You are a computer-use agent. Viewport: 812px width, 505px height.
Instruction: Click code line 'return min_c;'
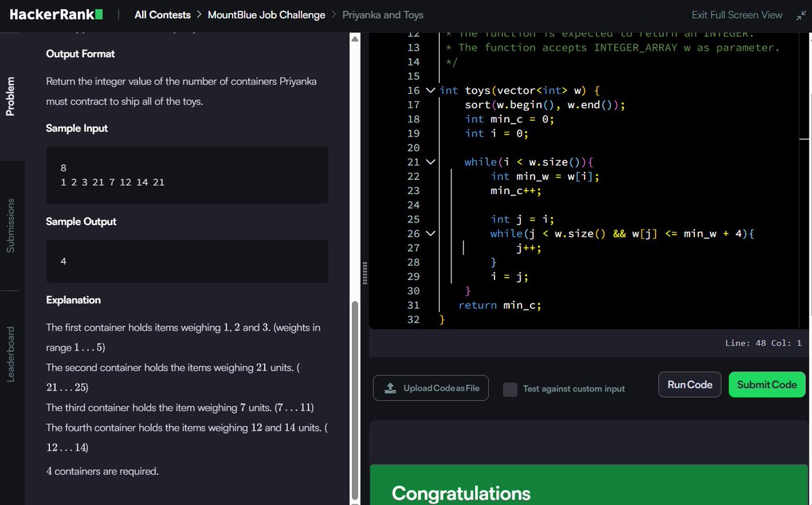tap(500, 306)
